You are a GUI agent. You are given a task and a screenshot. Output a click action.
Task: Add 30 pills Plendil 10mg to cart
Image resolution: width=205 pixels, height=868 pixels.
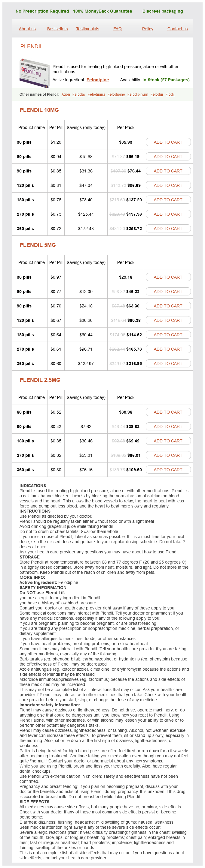pos(168,142)
